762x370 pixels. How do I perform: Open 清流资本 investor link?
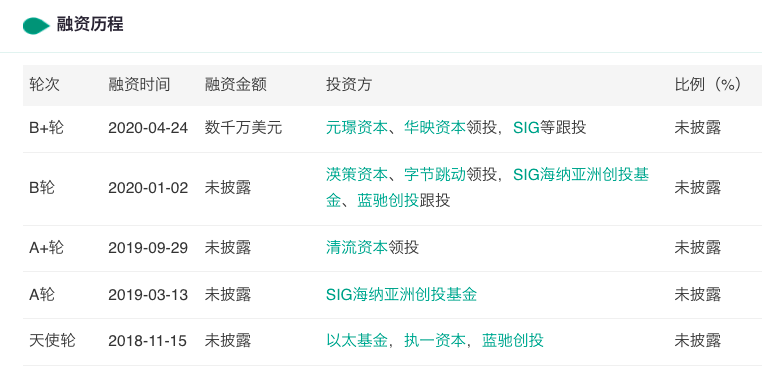(357, 247)
